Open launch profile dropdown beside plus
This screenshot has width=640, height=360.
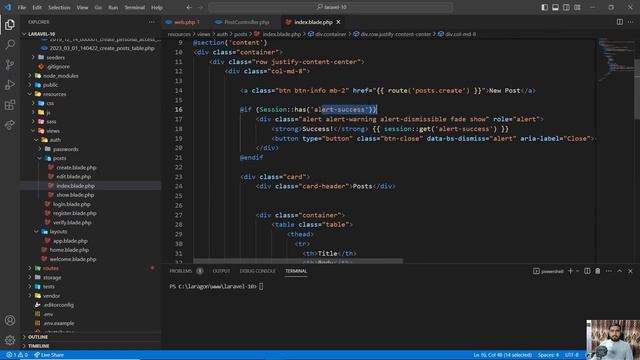coord(577,271)
